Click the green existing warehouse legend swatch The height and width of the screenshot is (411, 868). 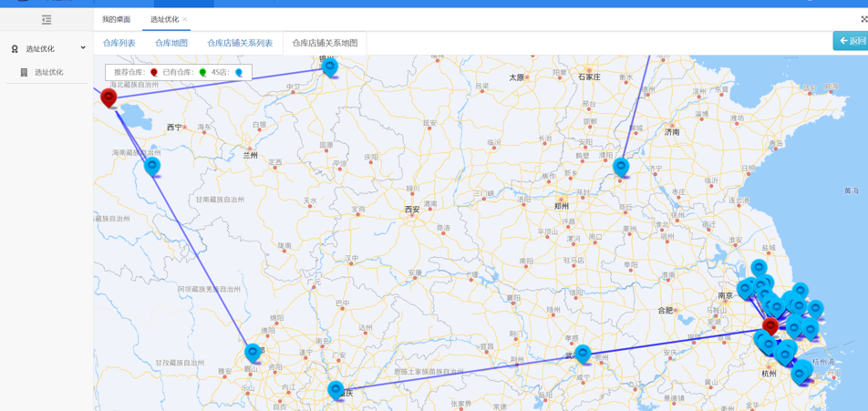tap(203, 72)
